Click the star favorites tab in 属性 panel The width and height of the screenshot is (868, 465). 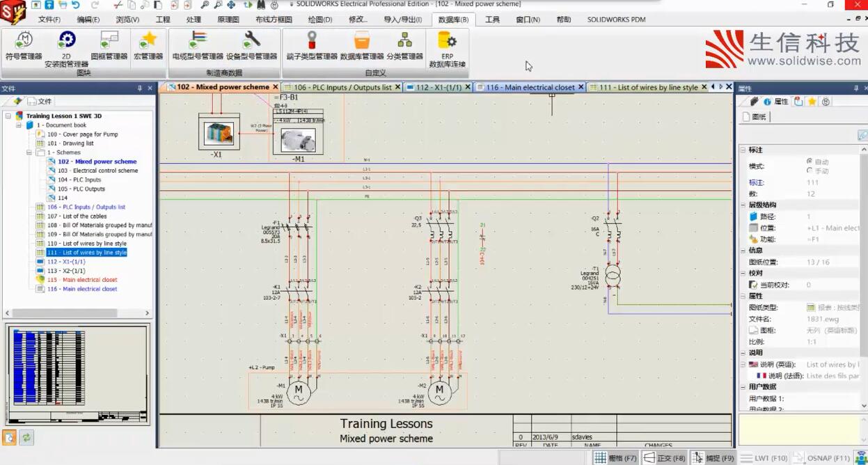coord(812,102)
